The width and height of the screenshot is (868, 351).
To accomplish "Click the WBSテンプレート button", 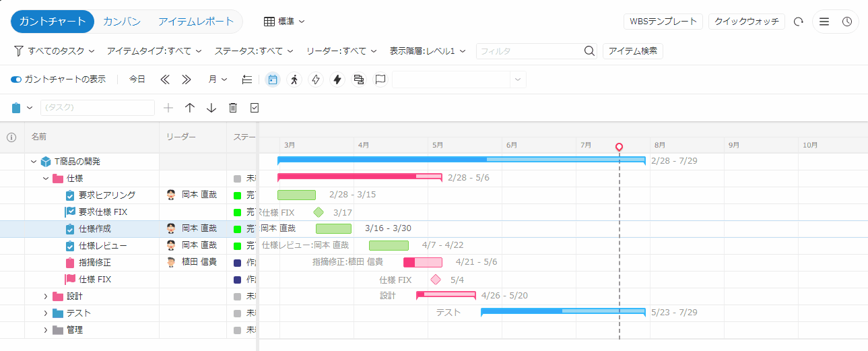I will [x=663, y=22].
